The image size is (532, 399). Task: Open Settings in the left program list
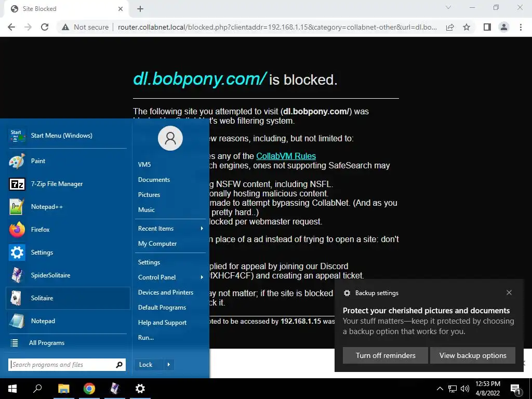coord(68,252)
